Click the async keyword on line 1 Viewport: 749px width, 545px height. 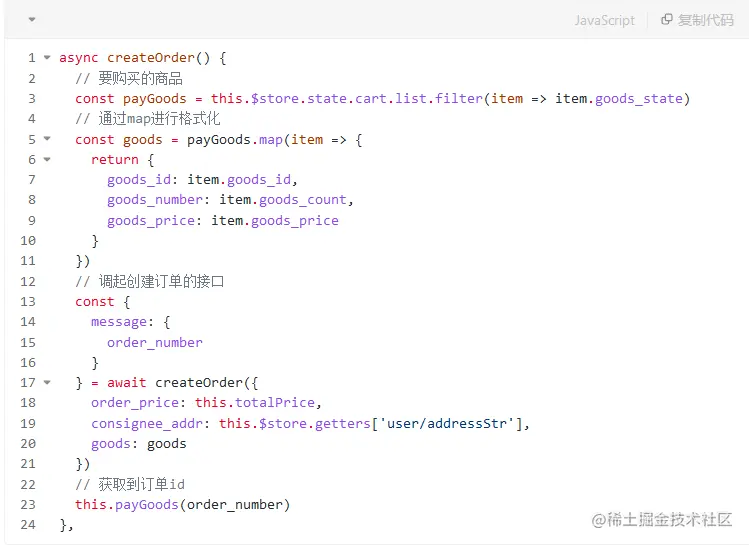coord(79,58)
